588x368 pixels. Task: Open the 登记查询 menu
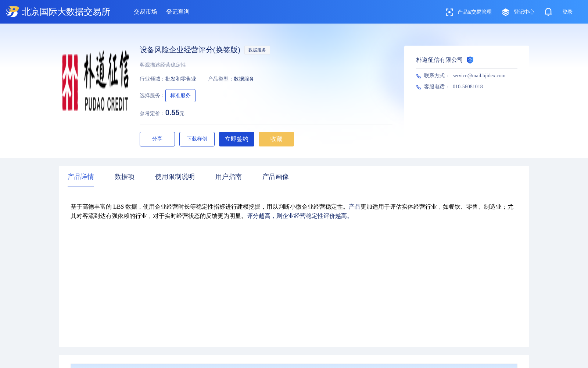tap(178, 12)
